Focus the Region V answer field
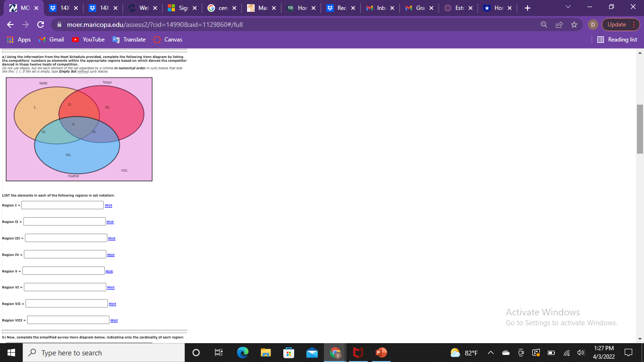The image size is (644, 362). (x=64, y=271)
